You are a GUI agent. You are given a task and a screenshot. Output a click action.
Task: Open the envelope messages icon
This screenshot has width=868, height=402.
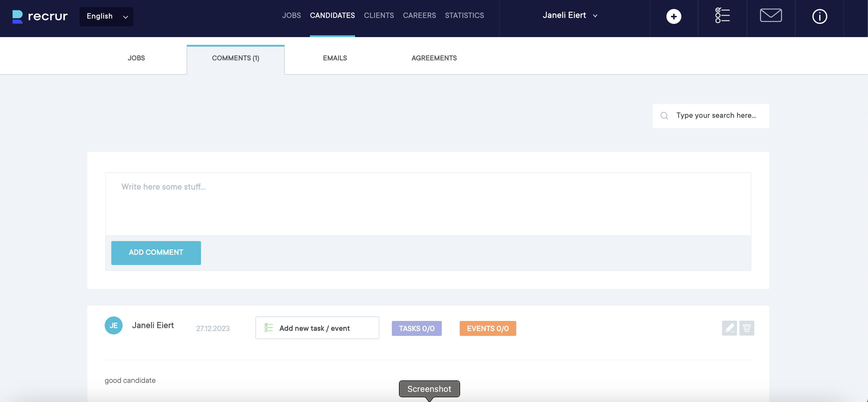click(770, 16)
